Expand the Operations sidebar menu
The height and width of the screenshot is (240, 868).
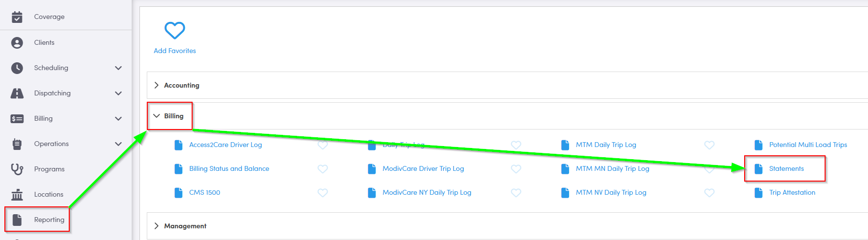[x=118, y=144]
